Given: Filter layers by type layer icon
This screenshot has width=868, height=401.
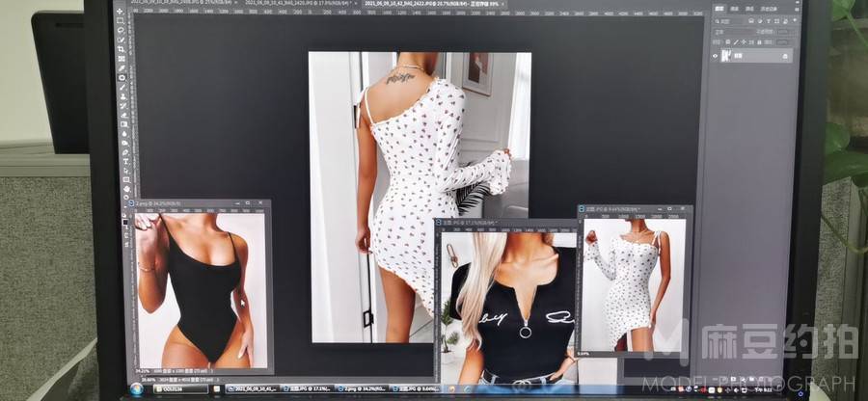Looking at the screenshot, I should tap(769, 21).
